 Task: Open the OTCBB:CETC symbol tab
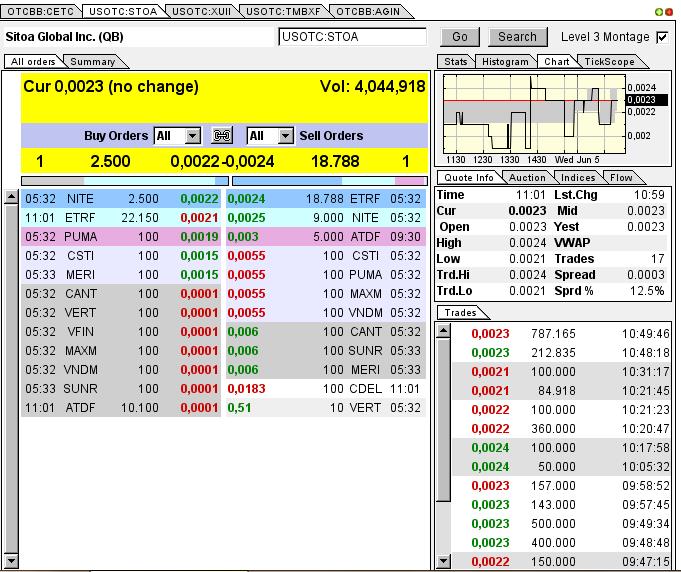40,11
